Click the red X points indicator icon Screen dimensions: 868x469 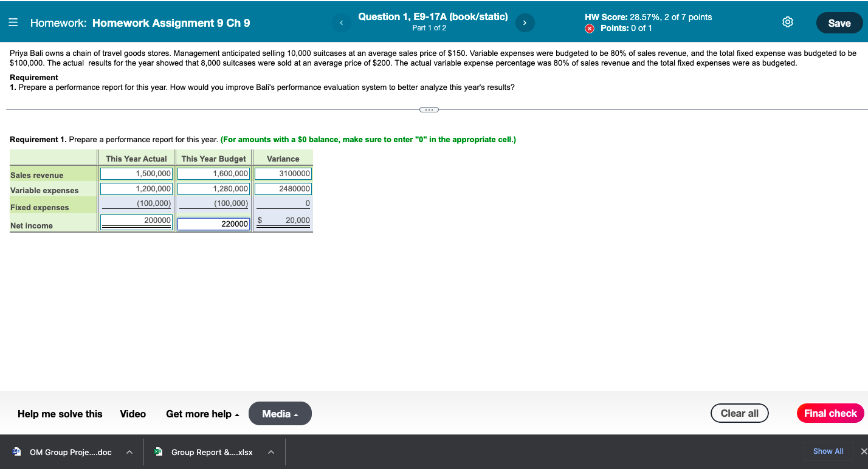pyautogui.click(x=588, y=28)
